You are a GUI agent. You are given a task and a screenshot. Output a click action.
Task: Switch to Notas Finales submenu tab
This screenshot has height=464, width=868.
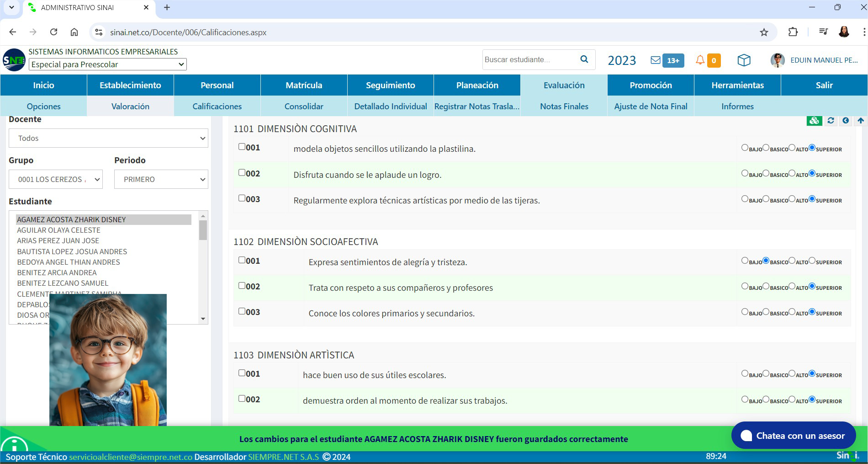(564, 106)
